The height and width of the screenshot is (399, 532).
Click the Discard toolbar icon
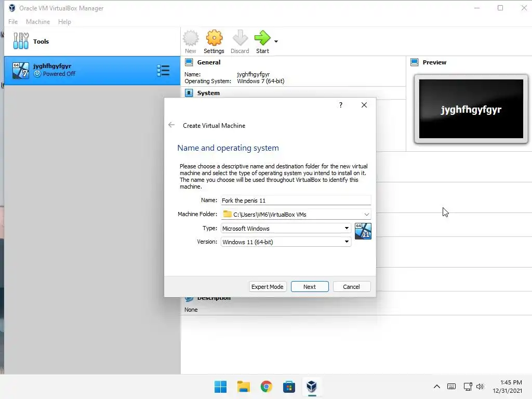[240, 42]
